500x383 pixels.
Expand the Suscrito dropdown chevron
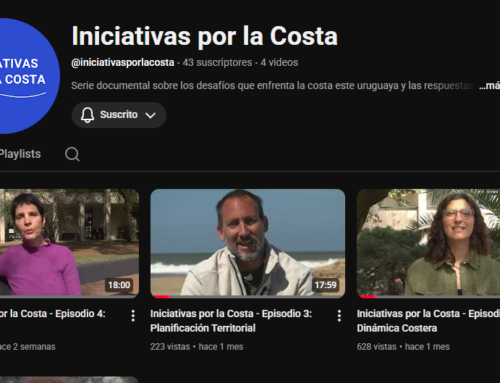coord(151,115)
